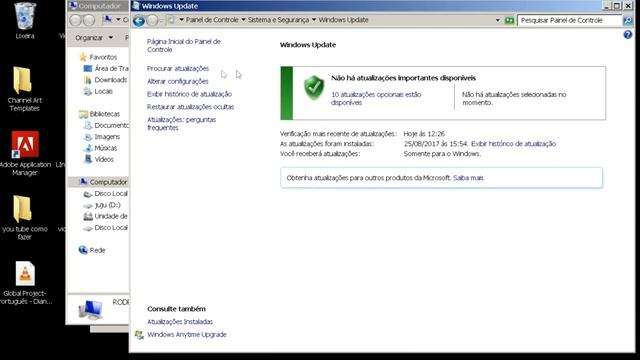Click 'Não há atualizações selecionadas no momento.' text
The height and width of the screenshot is (360, 640).
click(514, 98)
